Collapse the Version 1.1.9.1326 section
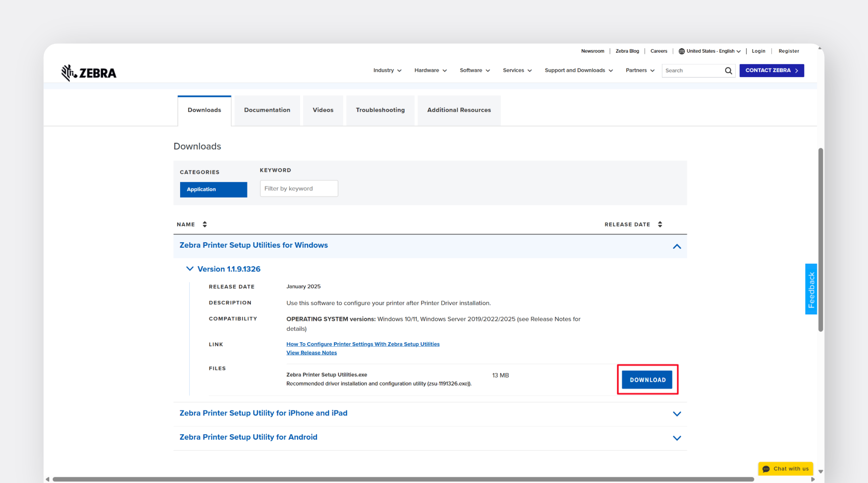The image size is (868, 483). pos(190,269)
